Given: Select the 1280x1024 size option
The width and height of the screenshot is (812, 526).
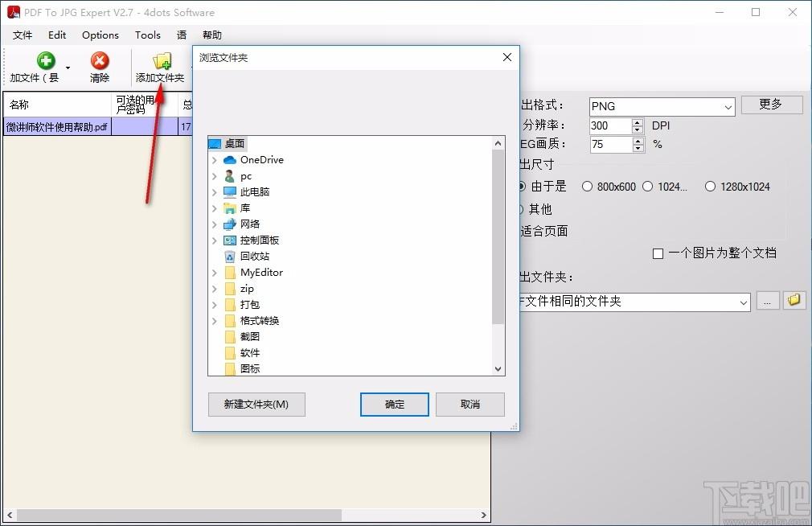Looking at the screenshot, I should pyautogui.click(x=737, y=187).
